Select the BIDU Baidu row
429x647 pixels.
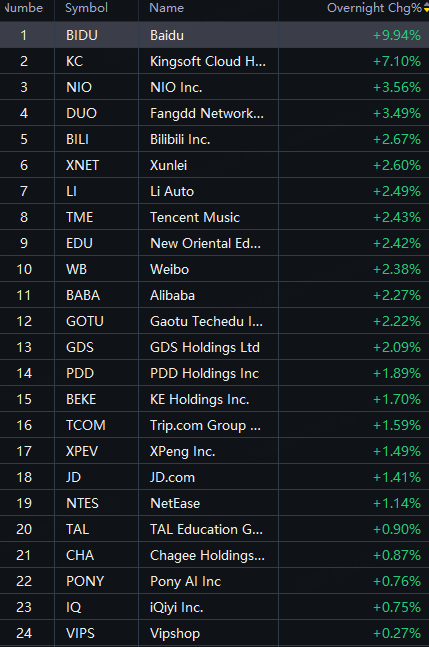[x=214, y=35]
